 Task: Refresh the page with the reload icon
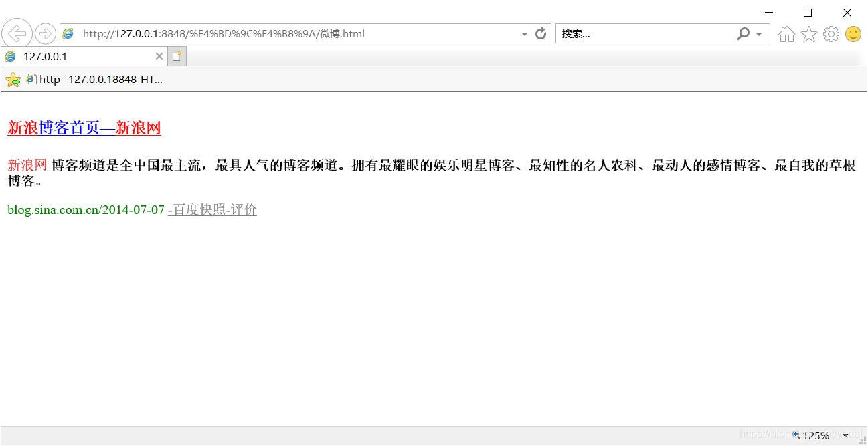[x=541, y=33]
